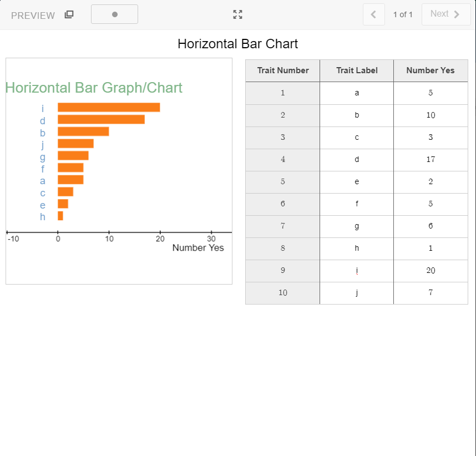The image size is (476, 456).
Task: Click the orange bar for trait b
Action: click(x=83, y=131)
